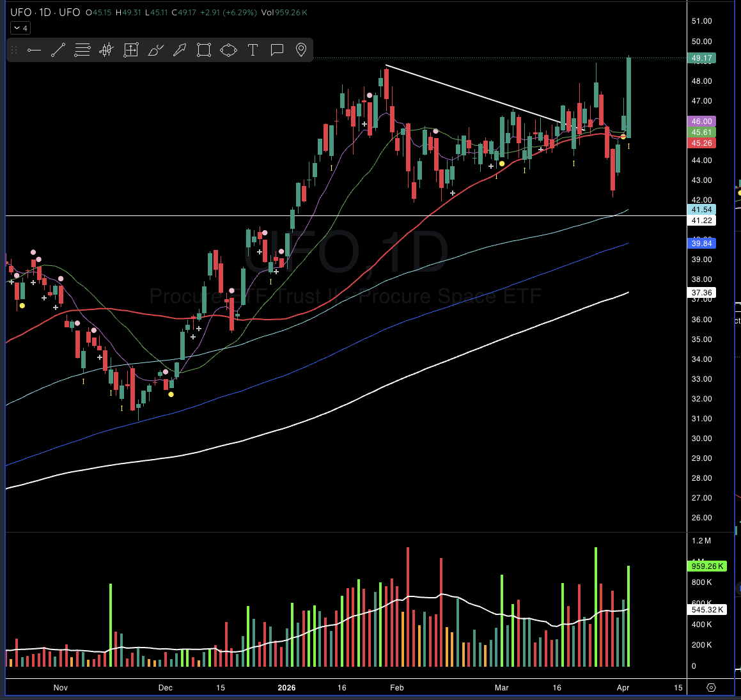The image size is (741, 700).
Task: Select the Date and price range tool
Action: coord(131,50)
